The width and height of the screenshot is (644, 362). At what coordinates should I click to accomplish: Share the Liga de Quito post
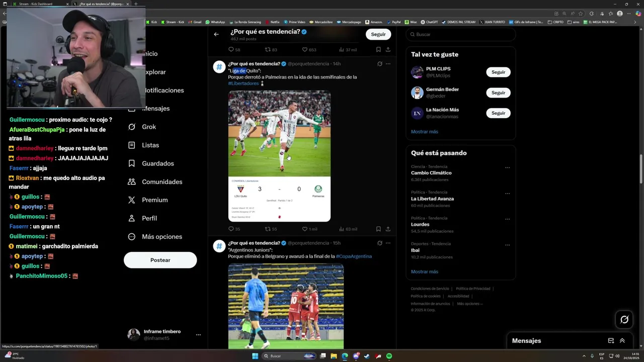click(388, 229)
